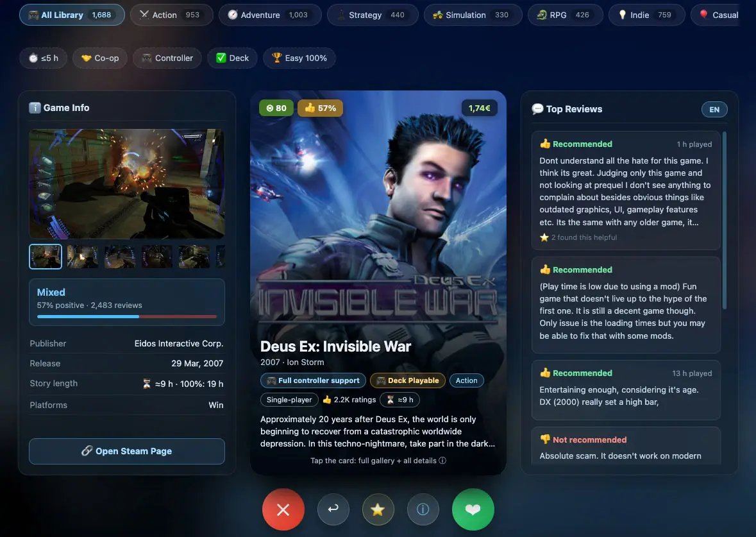Click the Open Steam Page button
Screen dimensions: 756x537
[x=127, y=451]
